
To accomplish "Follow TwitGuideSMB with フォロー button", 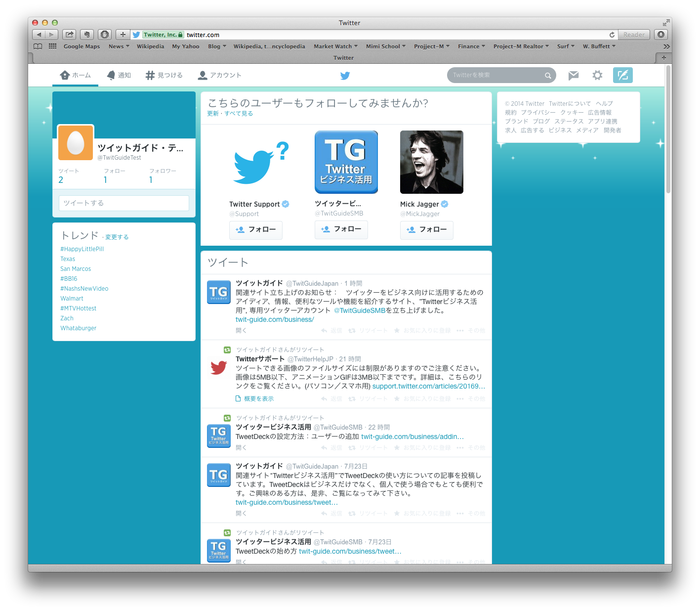I will pyautogui.click(x=341, y=229).
